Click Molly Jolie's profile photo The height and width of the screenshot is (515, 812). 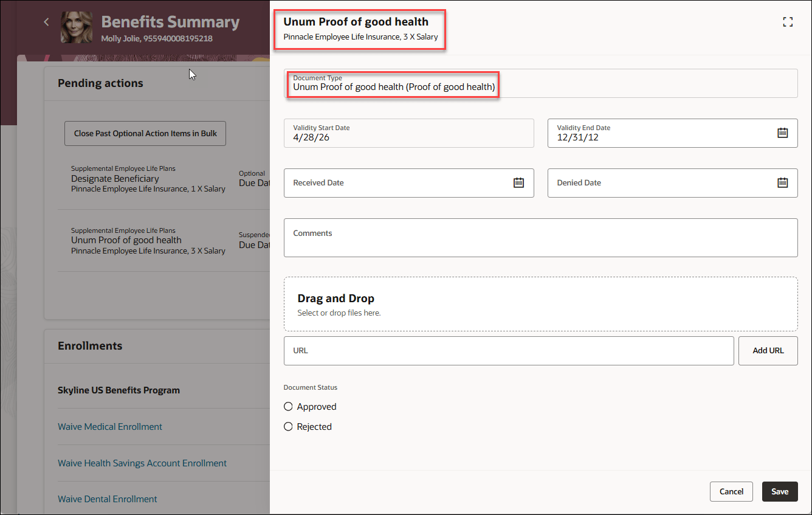coord(77,27)
